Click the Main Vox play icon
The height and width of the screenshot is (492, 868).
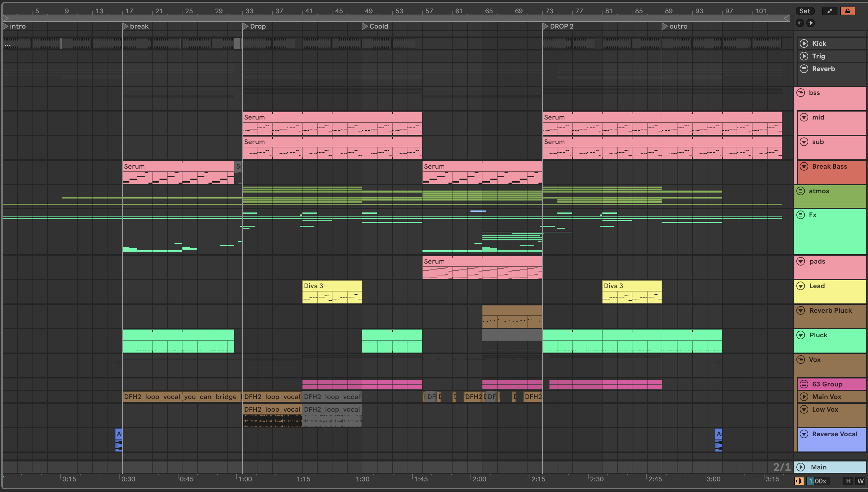[x=804, y=397]
